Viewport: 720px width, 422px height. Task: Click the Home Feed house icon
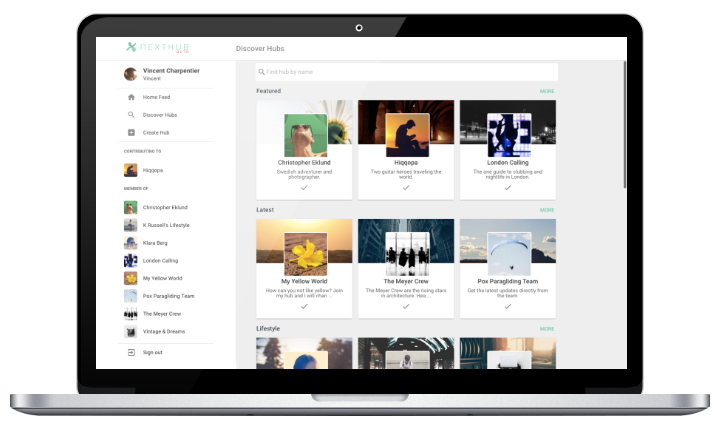point(131,97)
